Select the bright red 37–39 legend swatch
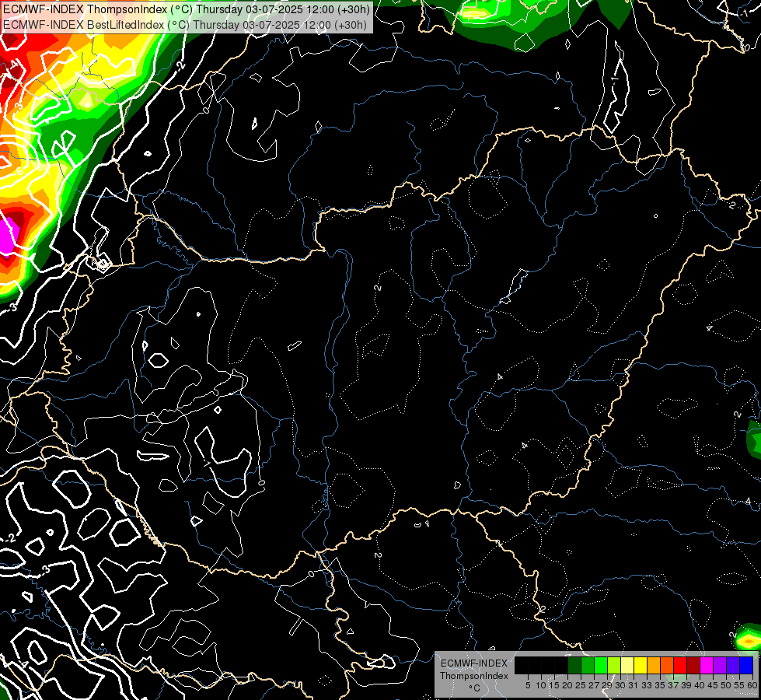 [x=680, y=665]
